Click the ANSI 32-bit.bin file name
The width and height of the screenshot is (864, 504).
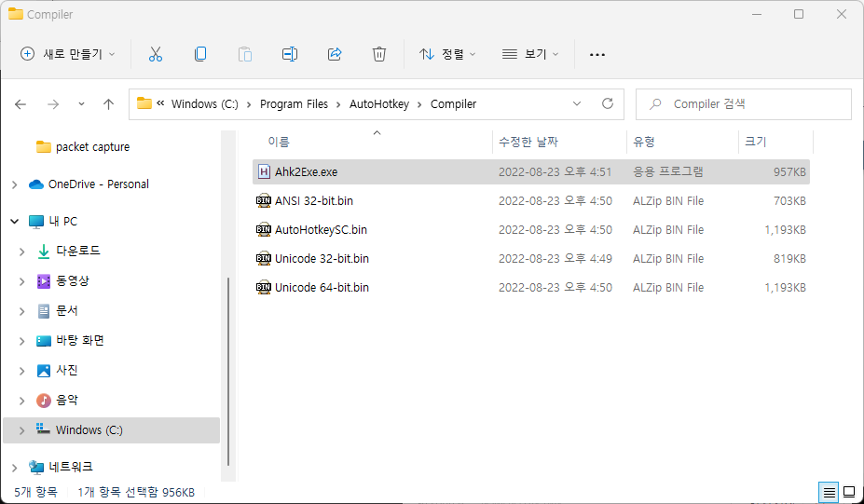314,201
